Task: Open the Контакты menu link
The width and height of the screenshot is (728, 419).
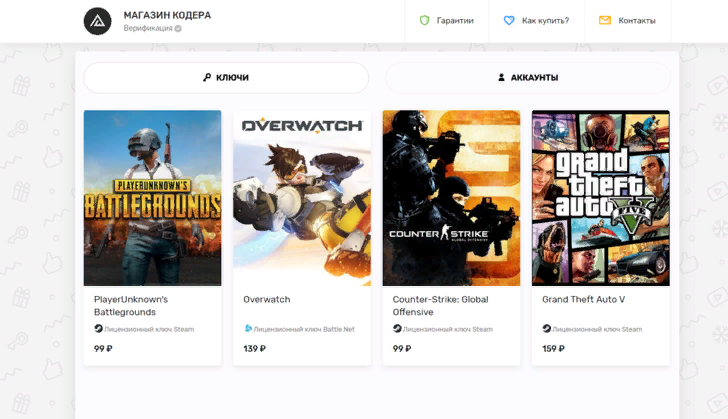Action: coord(627,21)
